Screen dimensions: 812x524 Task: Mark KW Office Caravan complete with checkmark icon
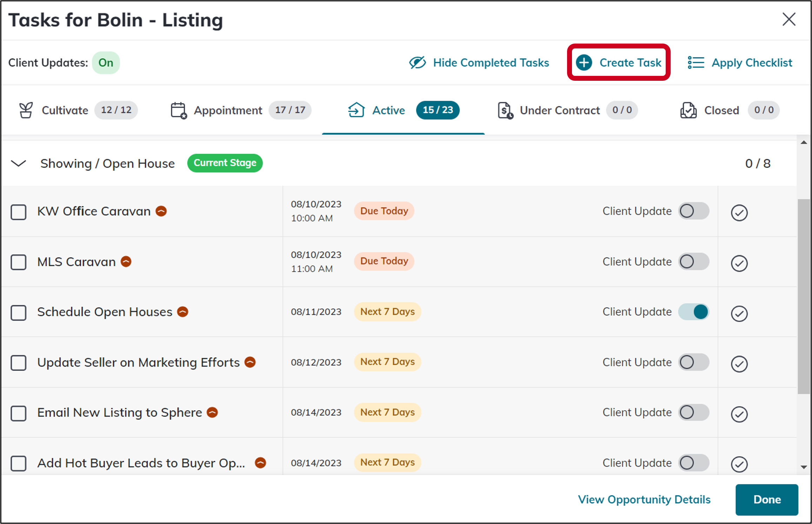click(739, 212)
